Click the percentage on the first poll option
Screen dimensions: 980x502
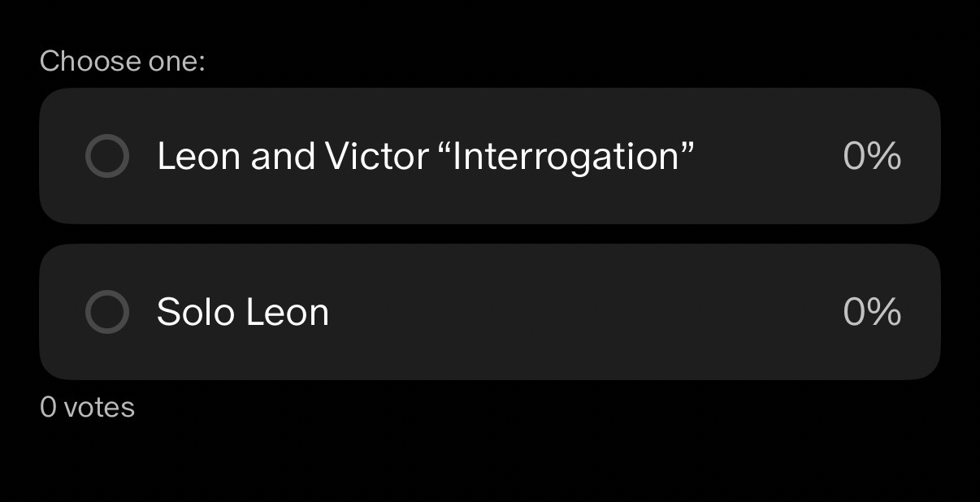tap(872, 156)
